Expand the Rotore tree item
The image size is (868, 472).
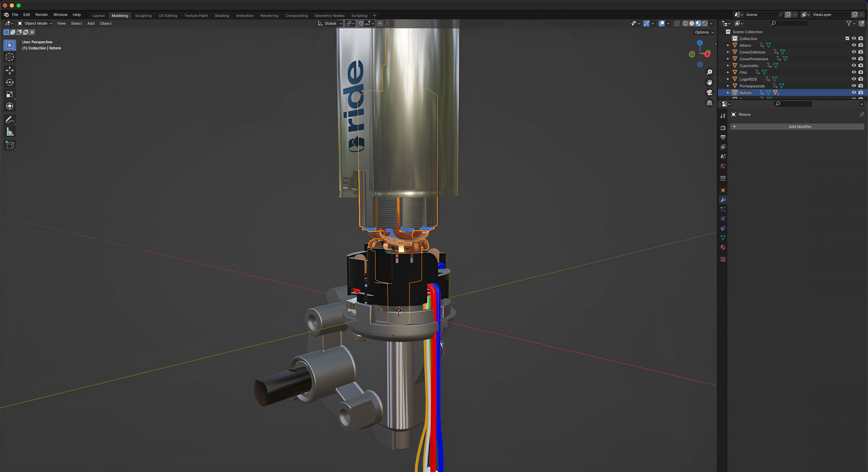[x=728, y=93]
